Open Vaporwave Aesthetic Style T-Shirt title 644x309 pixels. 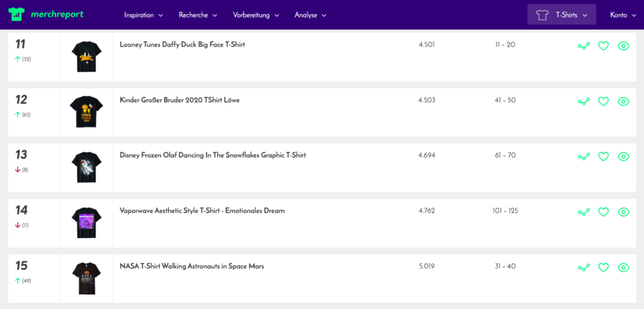(x=202, y=211)
